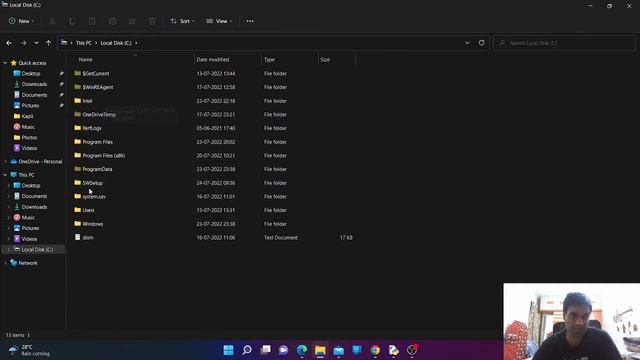Screen dimensions: 640x360
Task: Open the New item dropdown
Action: [x=22, y=21]
